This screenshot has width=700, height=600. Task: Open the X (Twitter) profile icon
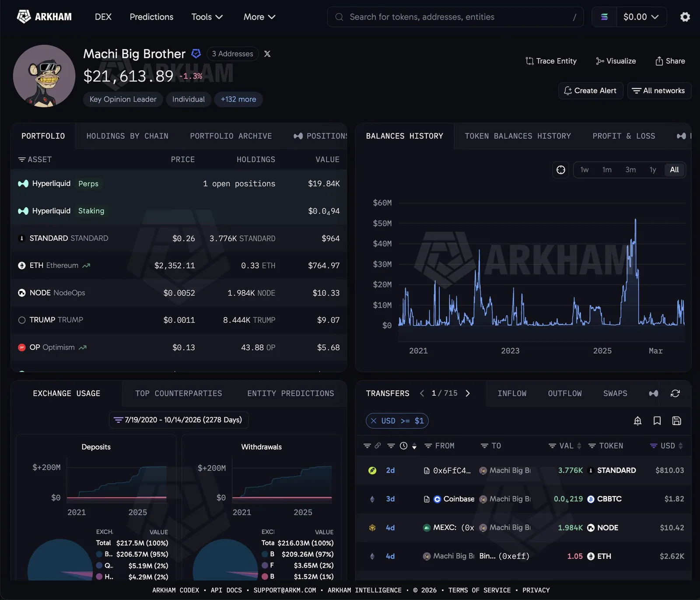point(267,54)
